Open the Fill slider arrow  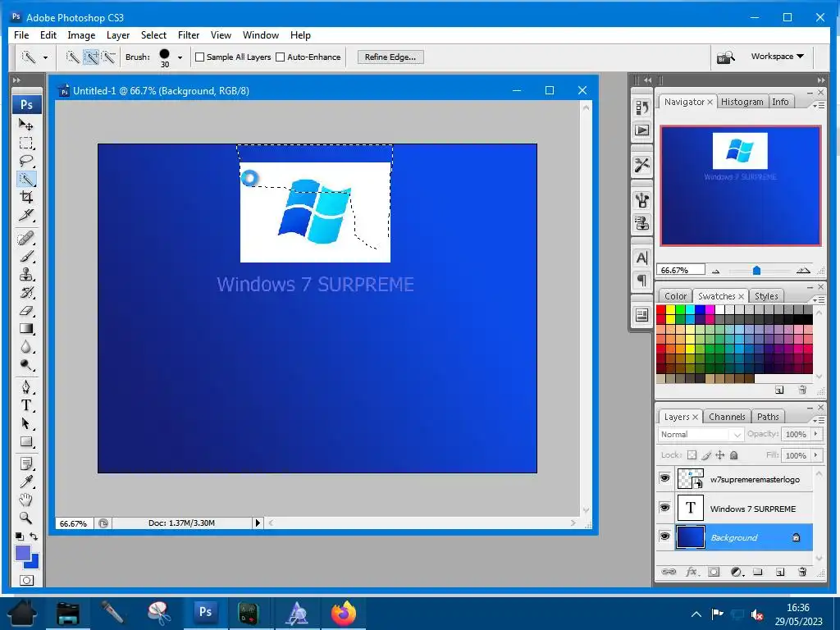coord(816,455)
